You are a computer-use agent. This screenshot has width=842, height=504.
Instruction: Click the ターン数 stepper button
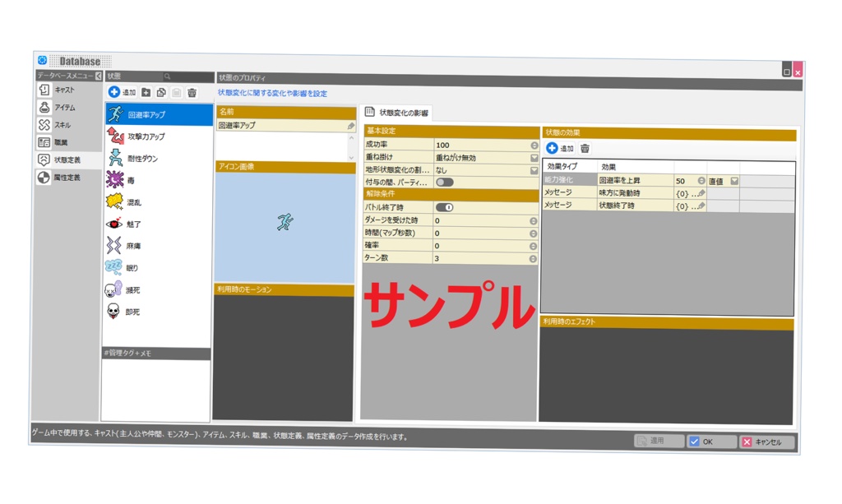pyautogui.click(x=533, y=259)
